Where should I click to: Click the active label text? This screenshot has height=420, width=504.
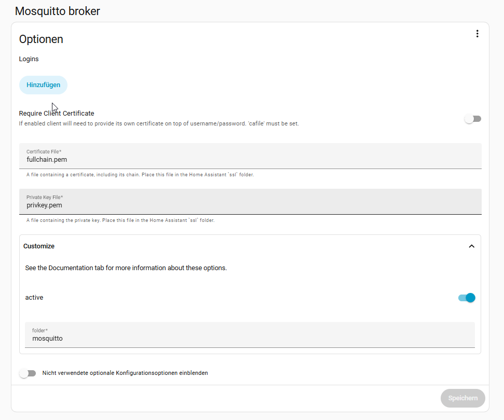34,298
